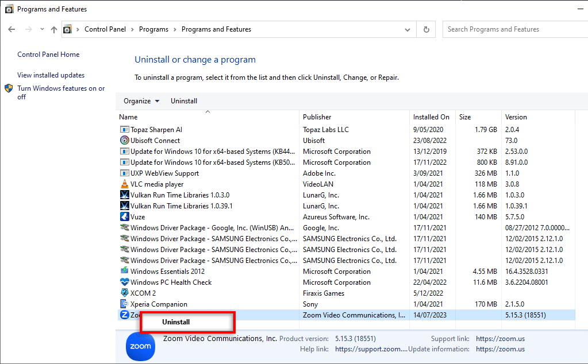
Task: Expand the address bar history dropdown
Action: click(407, 29)
